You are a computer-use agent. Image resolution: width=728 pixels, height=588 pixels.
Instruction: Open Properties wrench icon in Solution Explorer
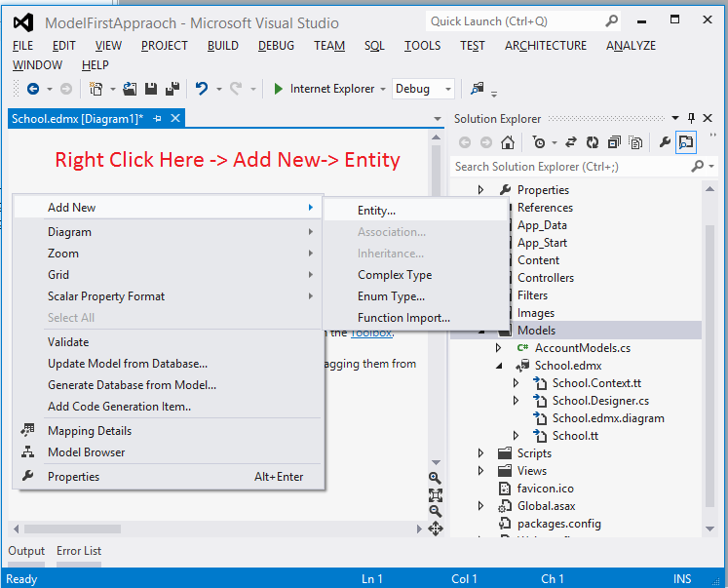[665, 142]
